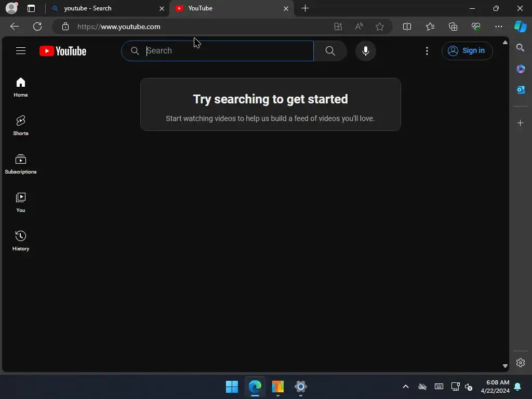This screenshot has width=532, height=399.
Task: Start voice search with microphone icon
Action: [x=365, y=51]
